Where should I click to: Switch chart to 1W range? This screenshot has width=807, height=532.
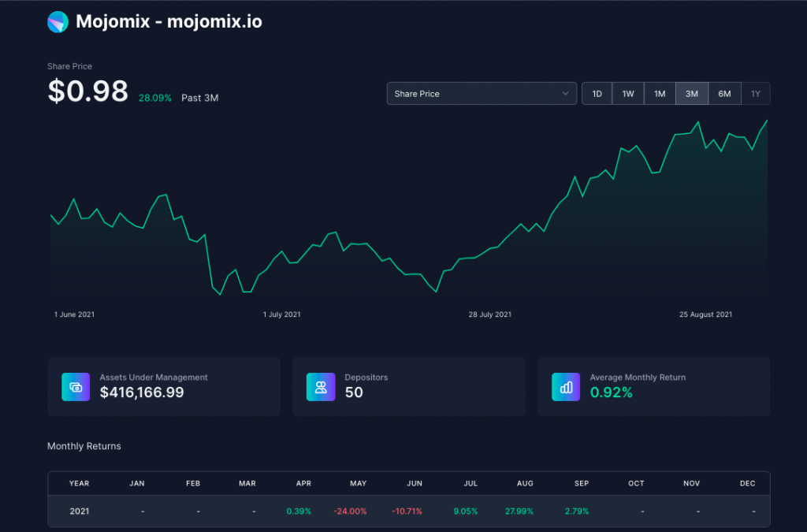point(628,94)
